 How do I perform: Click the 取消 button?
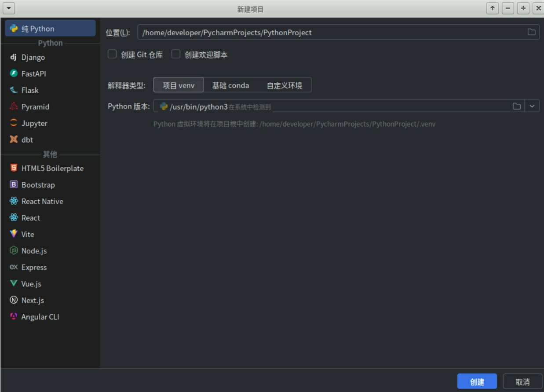522,382
